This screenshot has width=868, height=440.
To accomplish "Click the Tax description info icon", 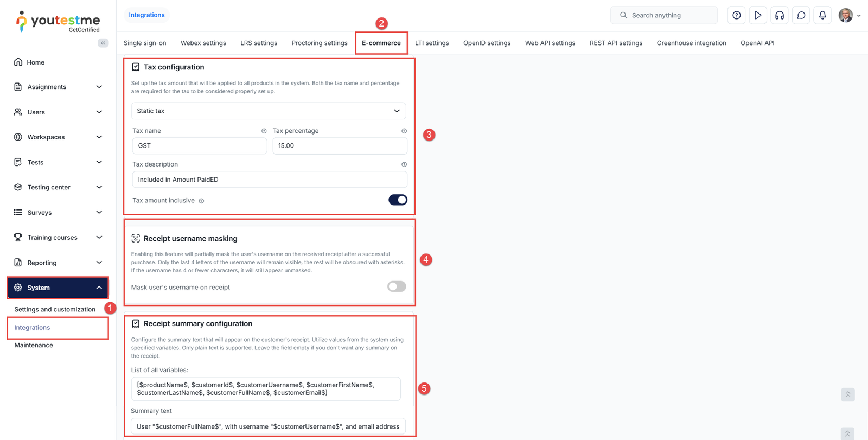I will (x=404, y=164).
